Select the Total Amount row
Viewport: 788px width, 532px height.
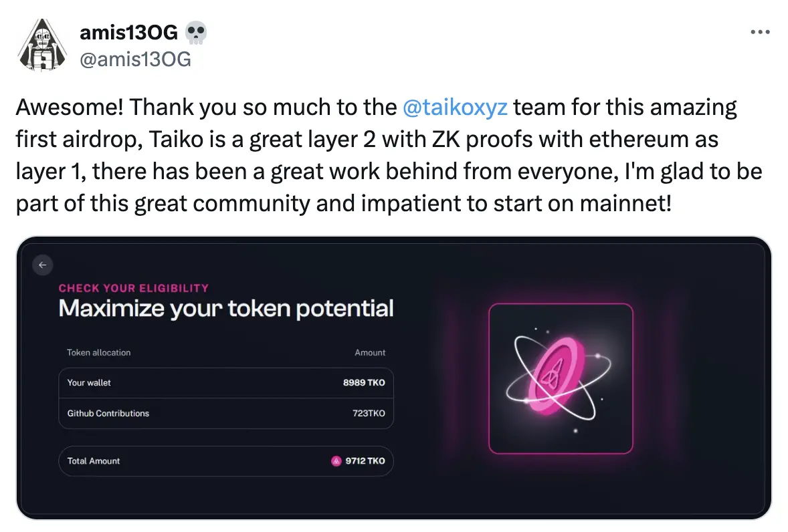[225, 461]
